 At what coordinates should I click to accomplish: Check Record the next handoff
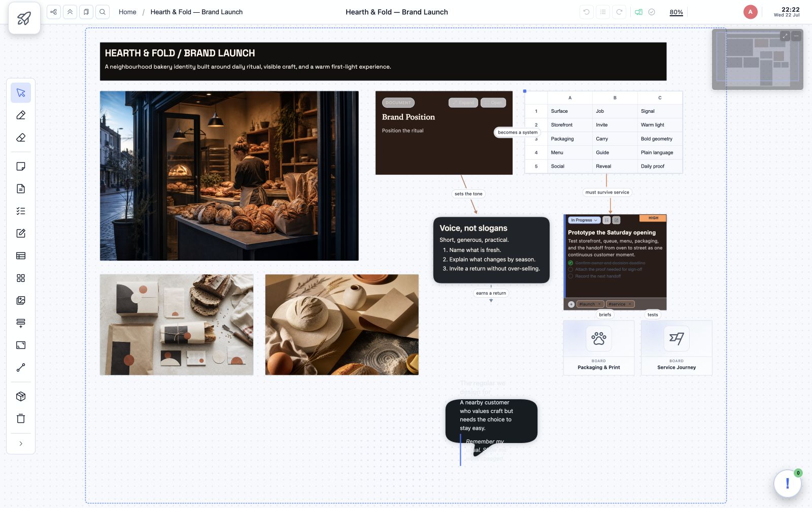(570, 276)
